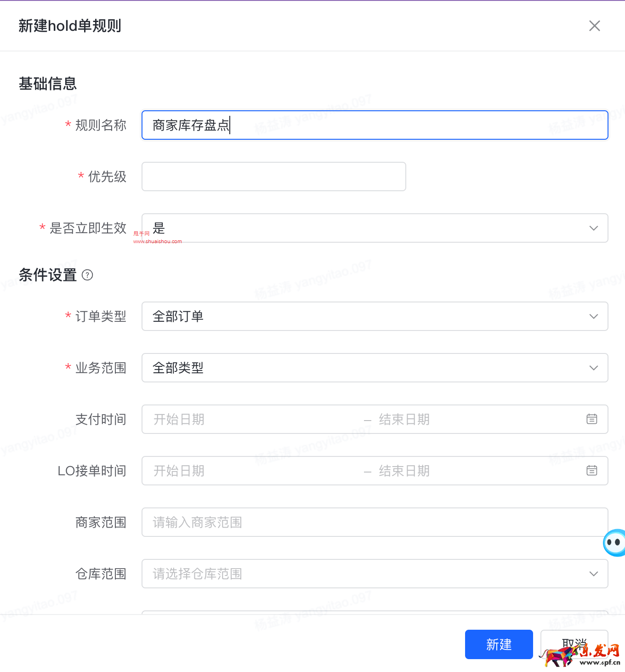Click the 新建 confirm button
The height and width of the screenshot is (672, 625).
click(499, 644)
